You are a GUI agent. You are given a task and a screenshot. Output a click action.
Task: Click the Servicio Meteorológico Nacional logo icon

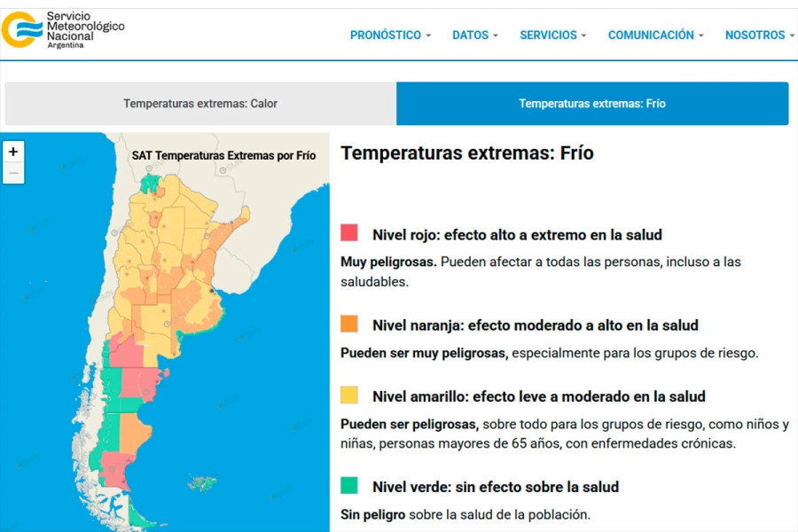coord(21,29)
